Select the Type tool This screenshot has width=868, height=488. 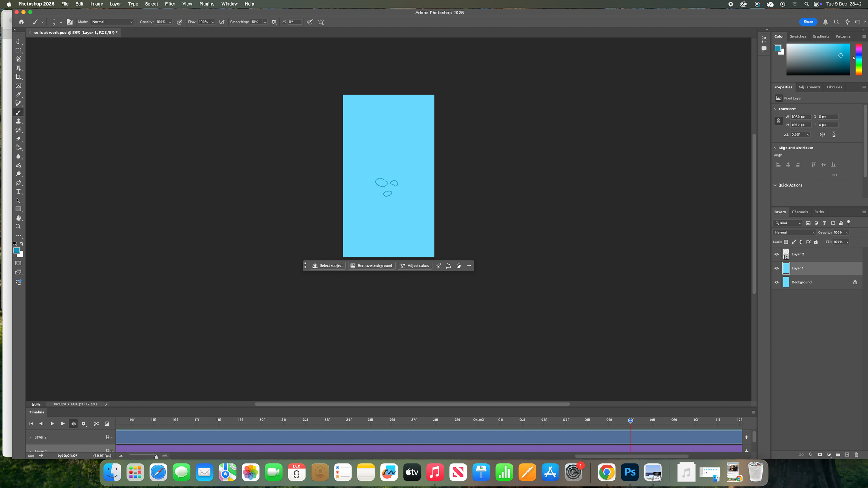18,192
